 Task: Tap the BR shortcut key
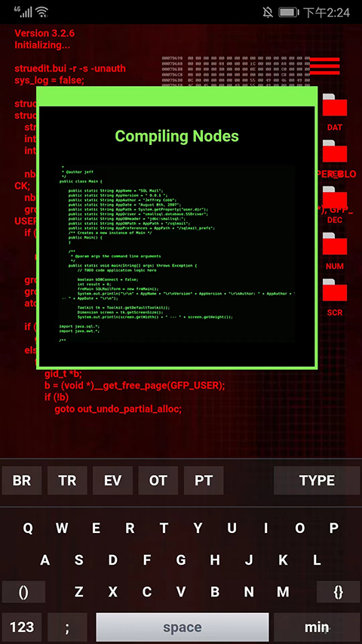pos(22,480)
